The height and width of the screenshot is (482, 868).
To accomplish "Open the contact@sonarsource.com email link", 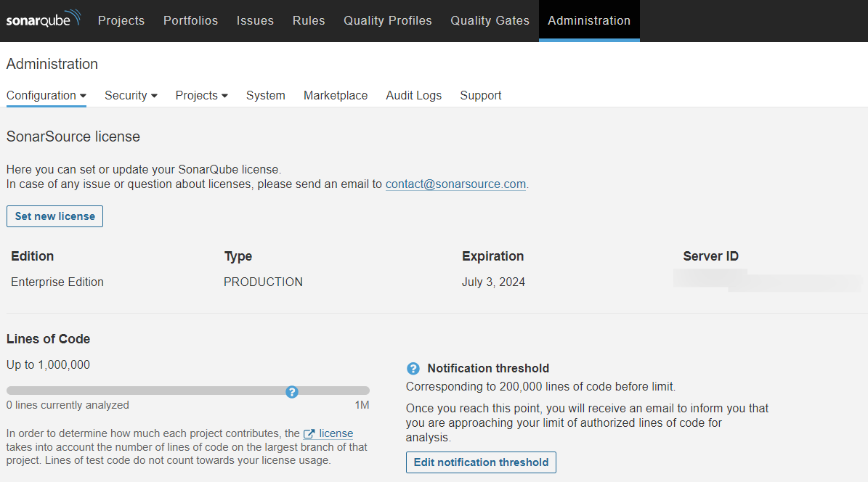I will point(455,184).
